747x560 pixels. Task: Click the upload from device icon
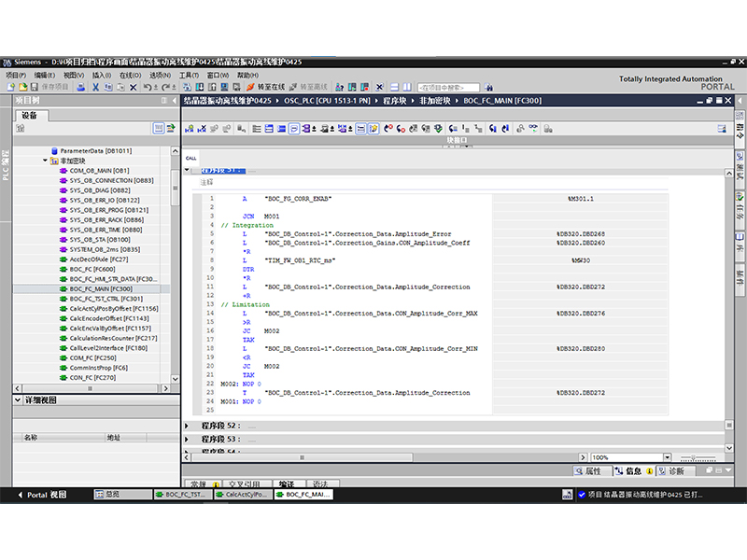(x=212, y=87)
